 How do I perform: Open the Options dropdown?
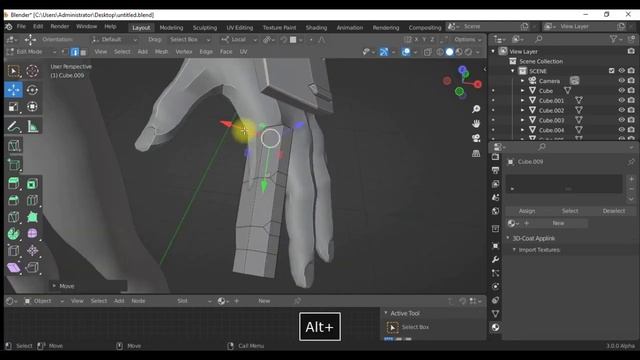pyautogui.click(x=467, y=40)
